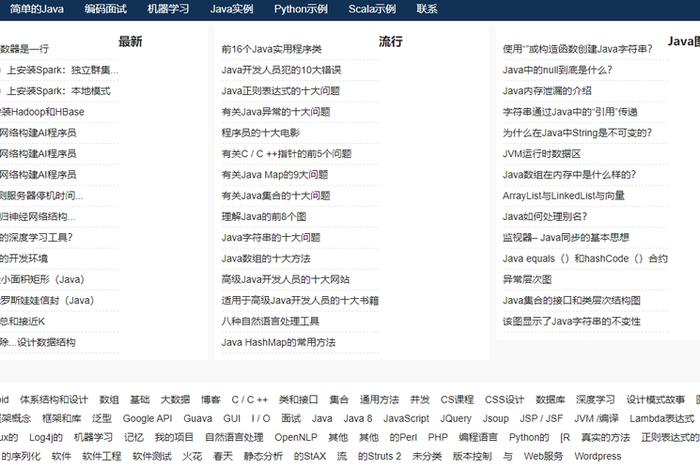Open the 自然语言处理 tag
Screen dimensions: 700x470
click(234, 437)
